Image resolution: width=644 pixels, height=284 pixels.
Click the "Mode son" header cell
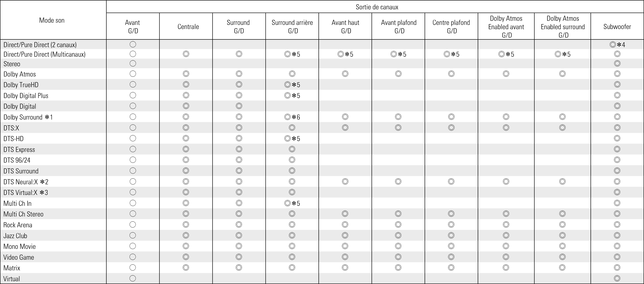[52, 20]
